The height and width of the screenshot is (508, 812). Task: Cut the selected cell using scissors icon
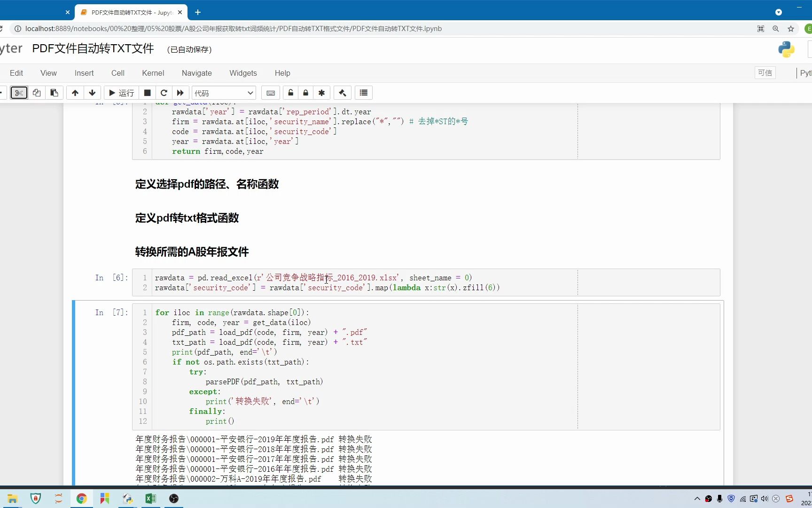point(19,93)
